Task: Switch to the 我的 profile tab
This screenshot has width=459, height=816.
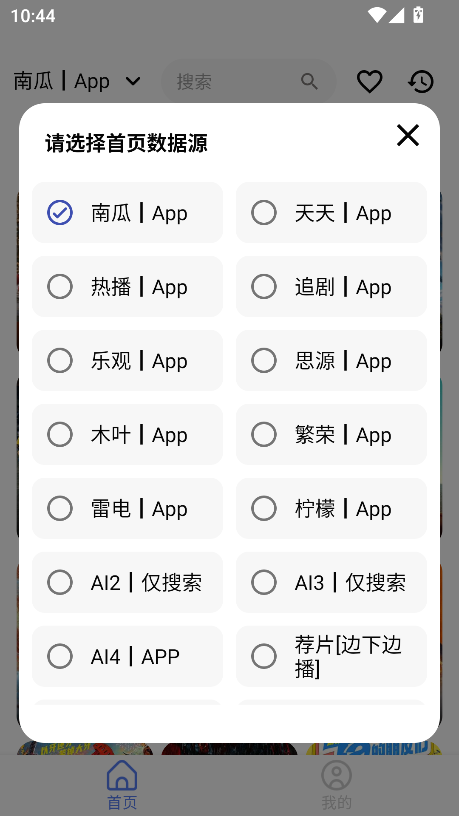Action: (x=336, y=784)
